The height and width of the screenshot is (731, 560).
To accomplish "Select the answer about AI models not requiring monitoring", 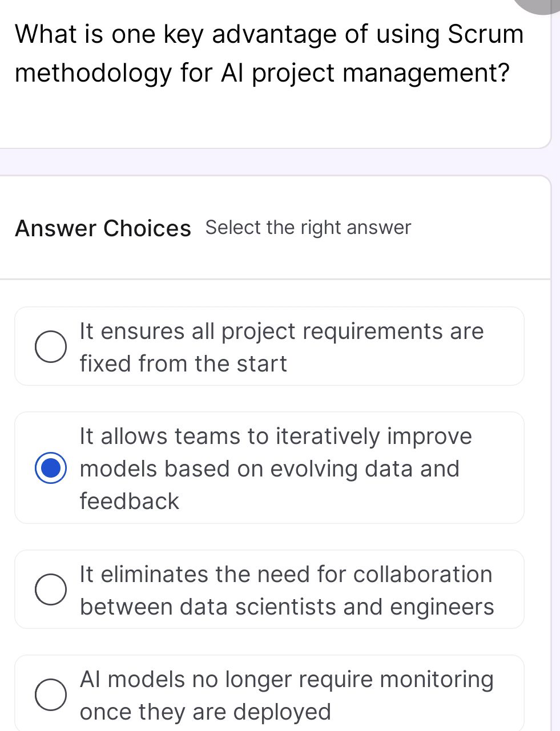I will pyautogui.click(x=51, y=694).
